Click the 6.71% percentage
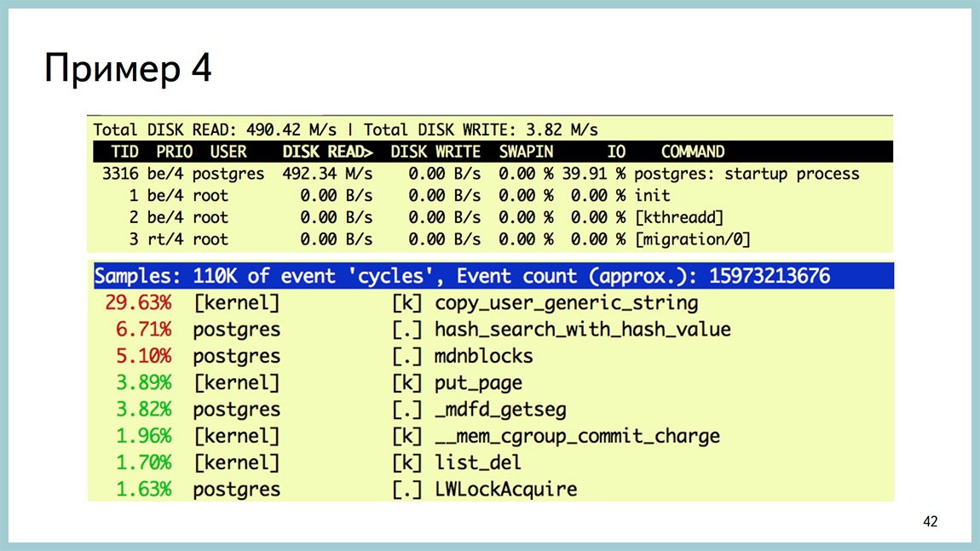Image resolution: width=980 pixels, height=551 pixels. 143,330
